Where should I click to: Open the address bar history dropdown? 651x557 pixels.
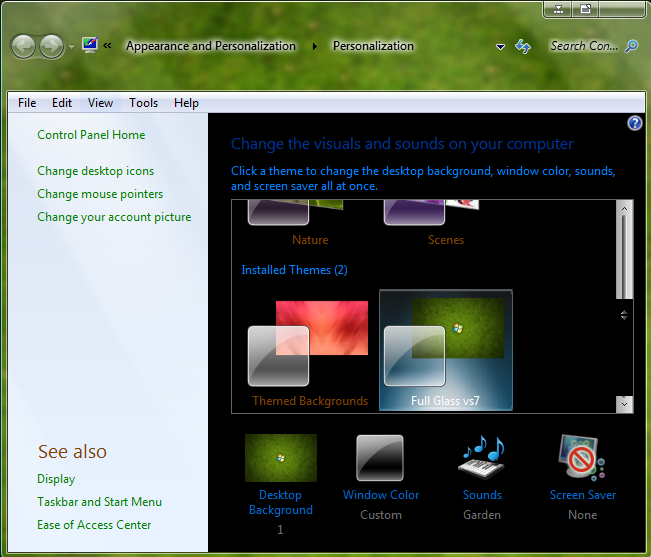(x=500, y=47)
